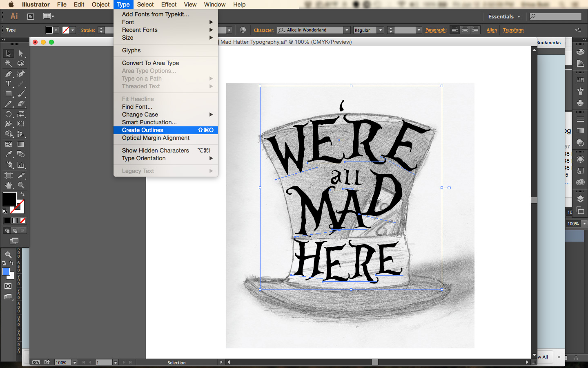
Task: Open the Change Case submenu
Action: point(166,114)
